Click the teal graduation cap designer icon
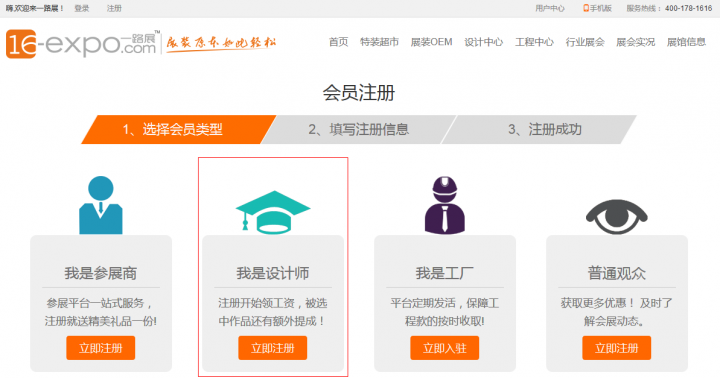Image resolution: width=720 pixels, height=378 pixels. [273, 212]
